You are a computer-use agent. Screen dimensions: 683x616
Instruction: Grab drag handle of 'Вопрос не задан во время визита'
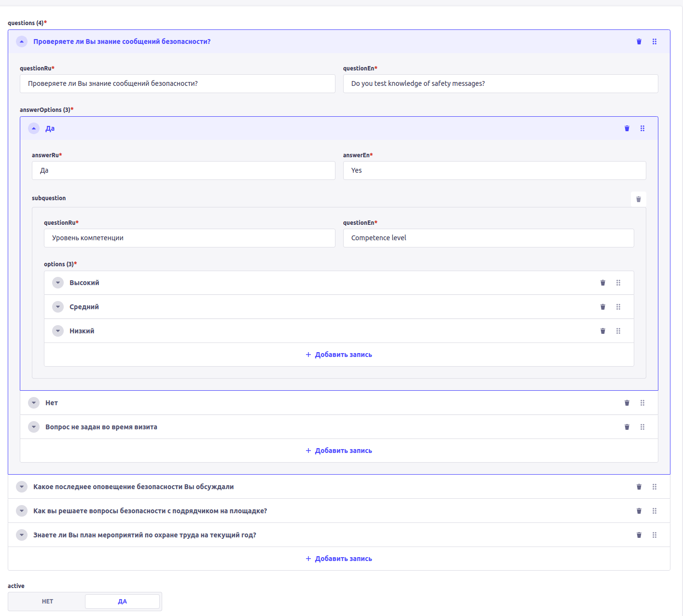[642, 427]
